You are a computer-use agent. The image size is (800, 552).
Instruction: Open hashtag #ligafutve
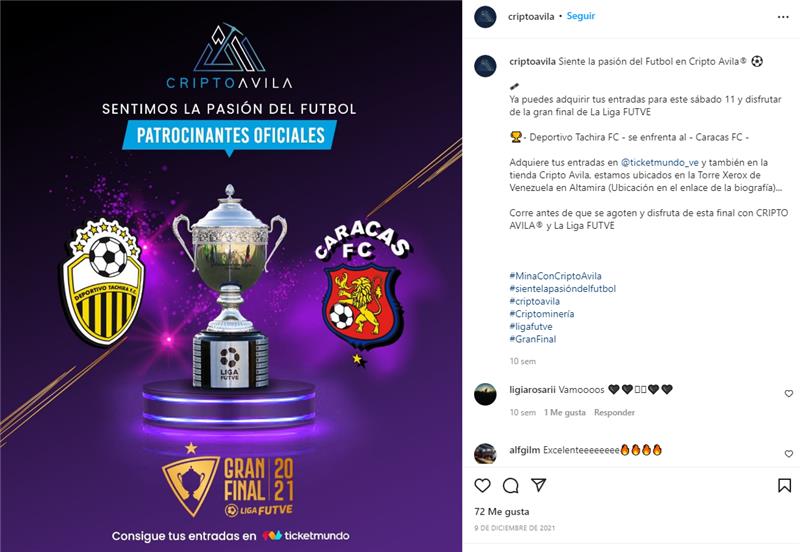click(531, 327)
